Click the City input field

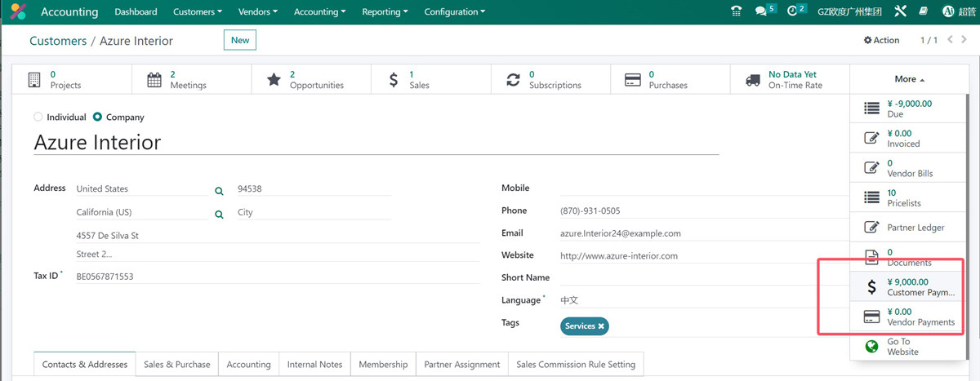click(314, 212)
